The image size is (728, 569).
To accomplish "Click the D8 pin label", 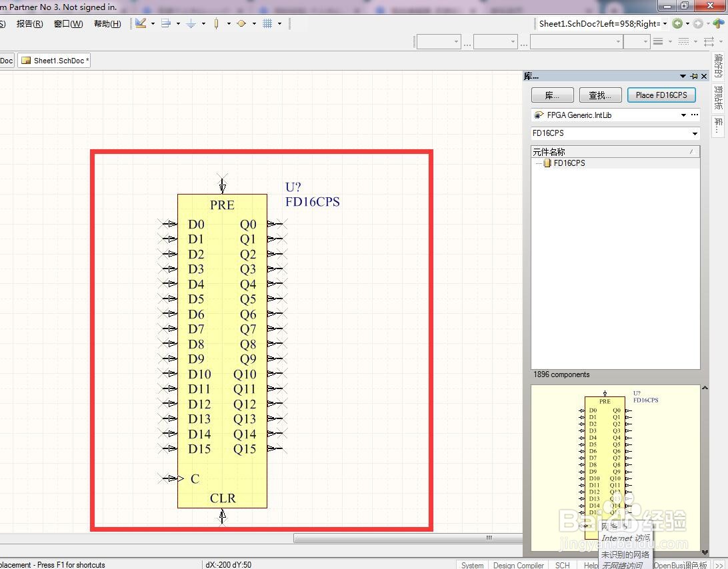I will coord(197,344).
